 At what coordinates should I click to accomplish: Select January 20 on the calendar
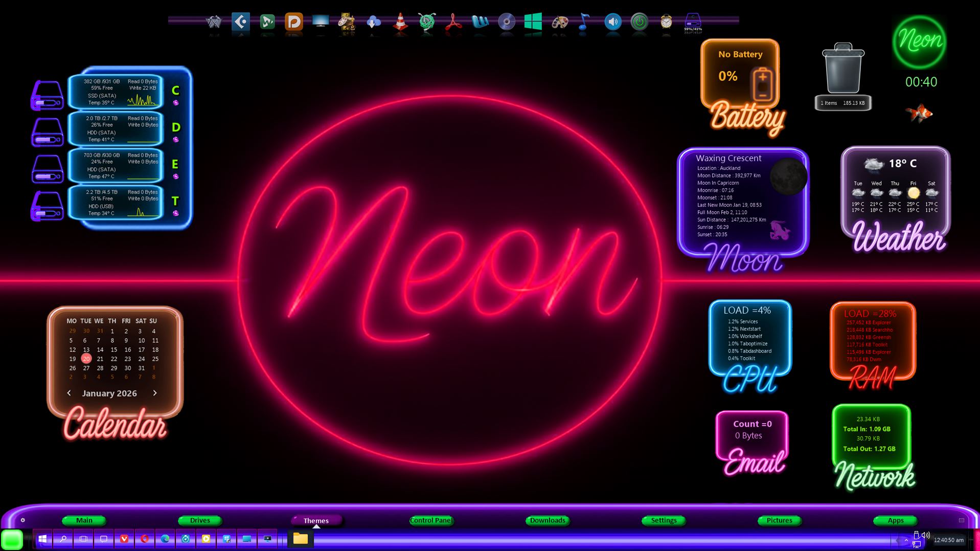click(86, 359)
